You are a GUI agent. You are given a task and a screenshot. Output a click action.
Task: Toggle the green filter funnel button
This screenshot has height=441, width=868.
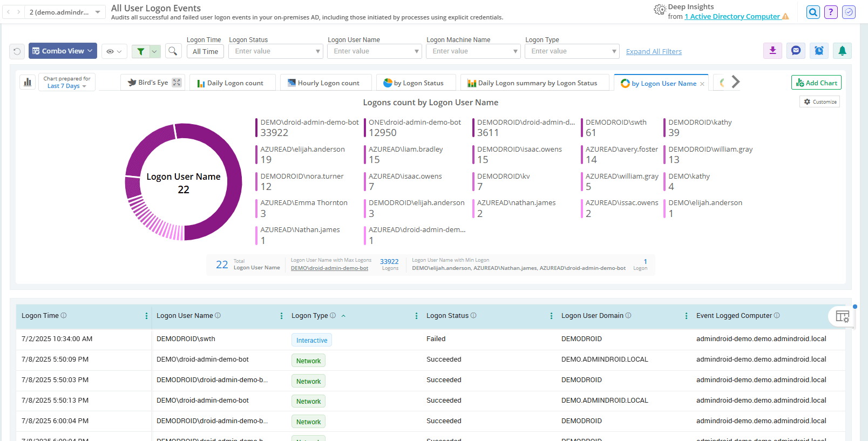141,51
